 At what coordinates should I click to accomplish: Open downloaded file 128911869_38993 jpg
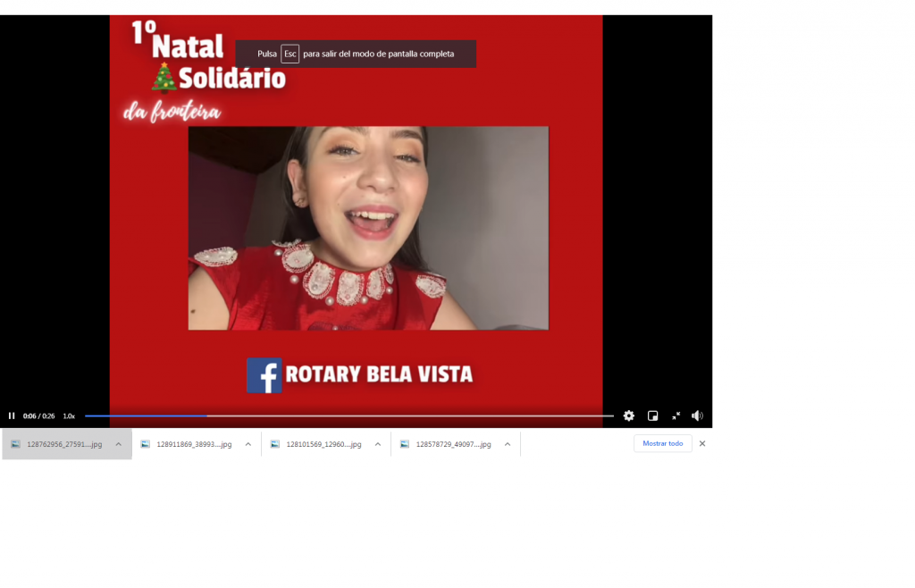(x=194, y=444)
